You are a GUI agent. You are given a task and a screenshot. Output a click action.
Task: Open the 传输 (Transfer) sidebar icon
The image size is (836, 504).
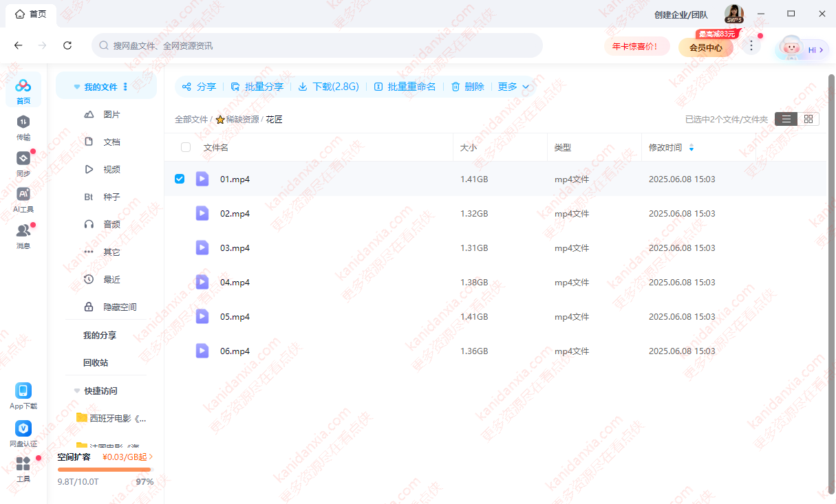tap(23, 122)
